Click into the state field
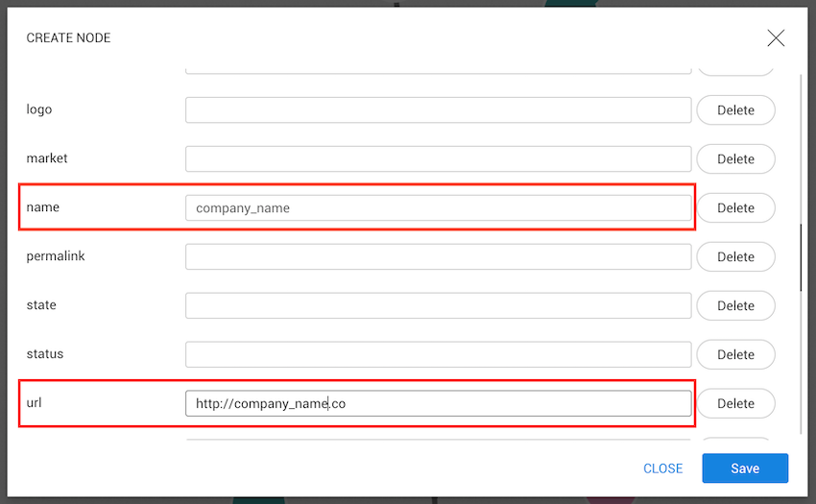Image resolution: width=816 pixels, height=504 pixels. point(438,306)
